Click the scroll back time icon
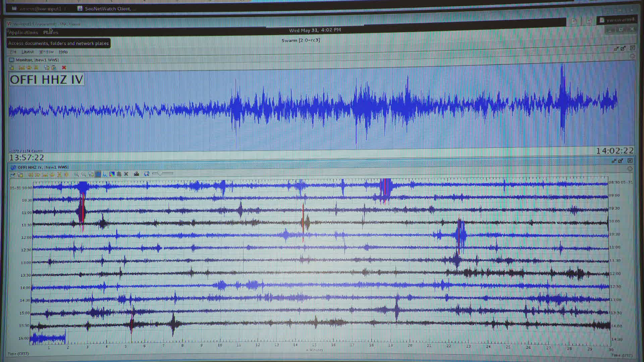The width and height of the screenshot is (644, 362). click(31, 175)
